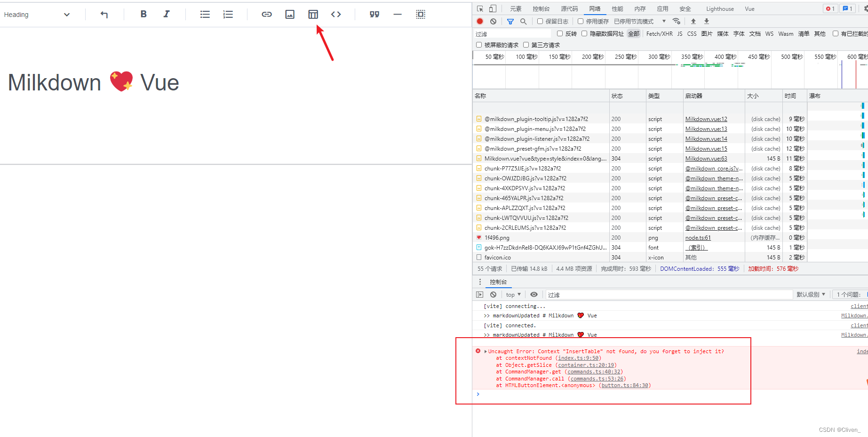Screen dimensions: 868x437
Task: Sort by 名称 column header
Action: [541, 96]
